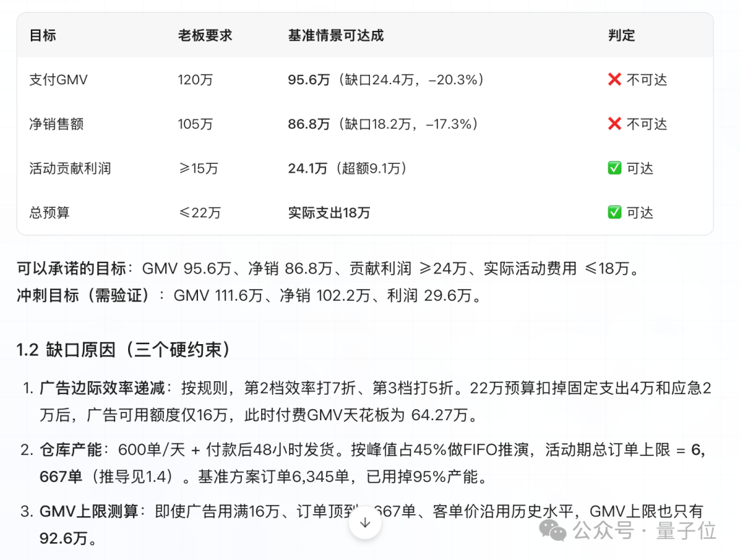Click the 95.6万（缺口24.4万，-20.3%）cell
Screen dimensions: 740x560
pyautogui.click(x=386, y=80)
